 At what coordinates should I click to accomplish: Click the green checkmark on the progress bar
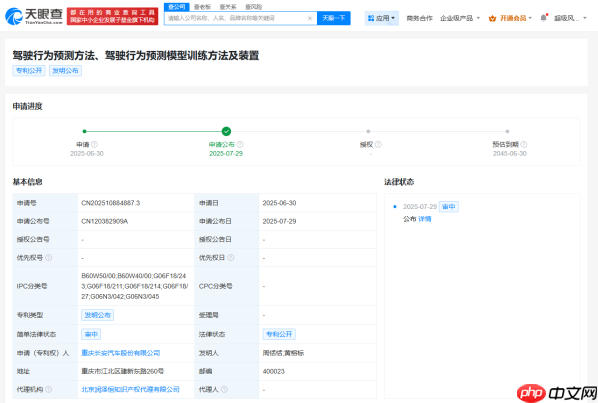pyautogui.click(x=226, y=131)
